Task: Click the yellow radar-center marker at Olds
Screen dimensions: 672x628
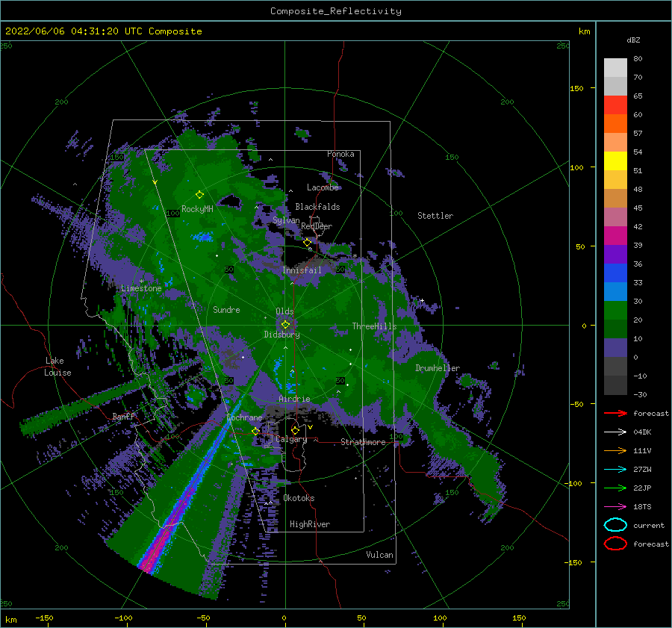Action: point(285,325)
